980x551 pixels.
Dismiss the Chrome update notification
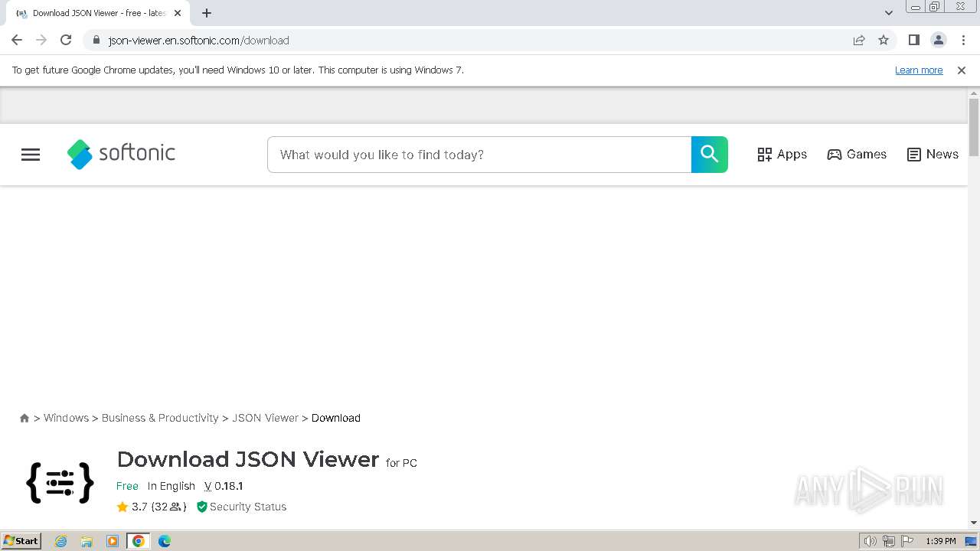click(962, 70)
